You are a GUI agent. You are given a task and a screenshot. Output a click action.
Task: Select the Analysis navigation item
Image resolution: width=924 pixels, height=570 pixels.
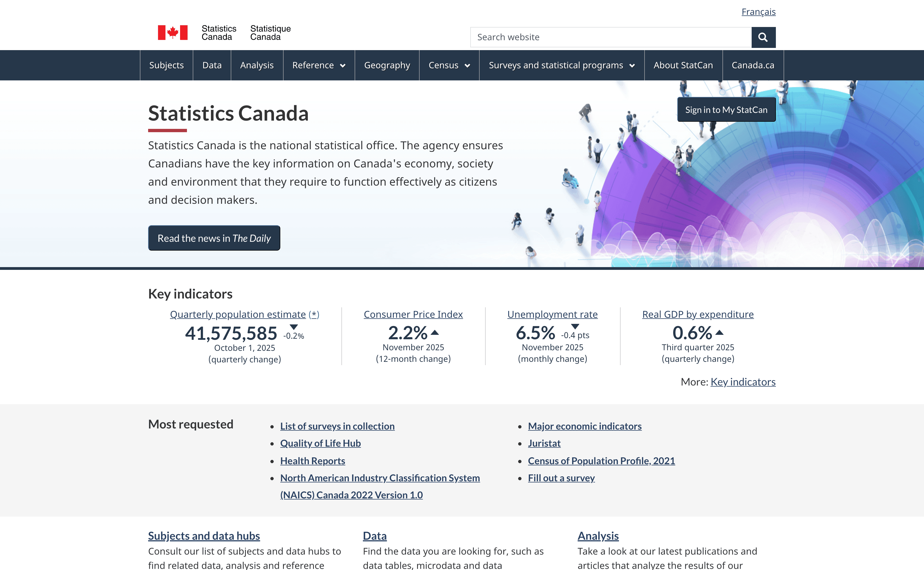click(257, 65)
